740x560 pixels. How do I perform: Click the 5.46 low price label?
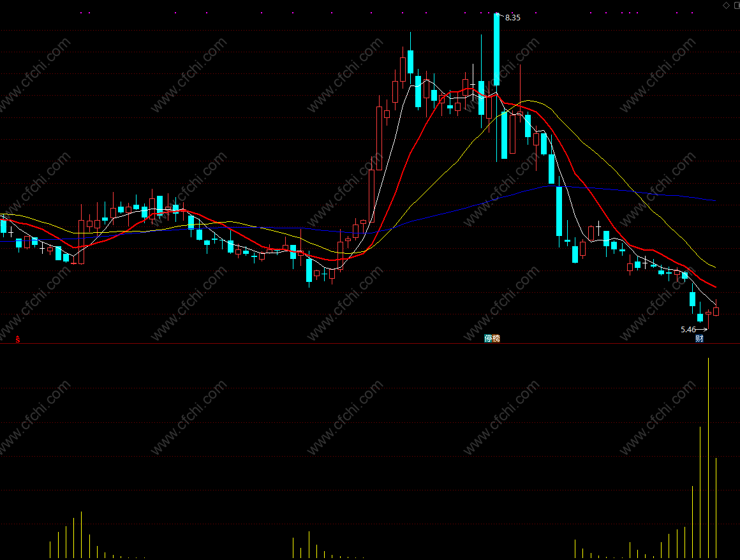point(688,329)
